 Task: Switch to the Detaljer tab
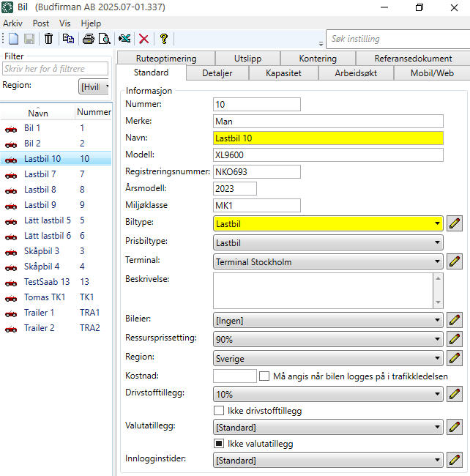(x=217, y=73)
